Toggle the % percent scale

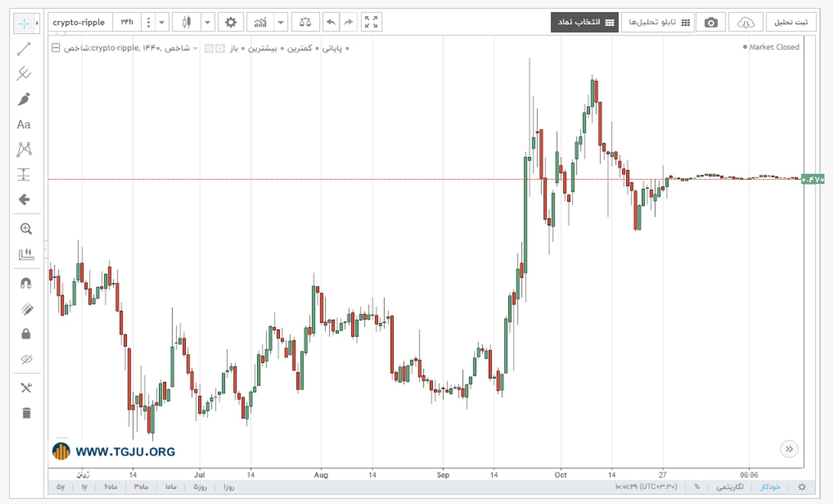[697, 487]
